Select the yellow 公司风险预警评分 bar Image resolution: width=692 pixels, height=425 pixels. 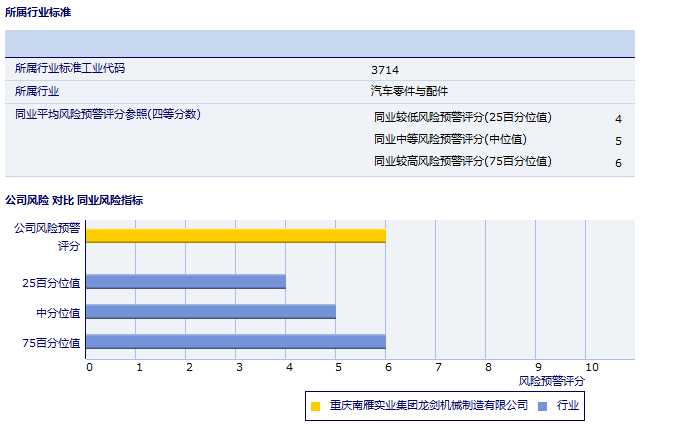point(236,236)
